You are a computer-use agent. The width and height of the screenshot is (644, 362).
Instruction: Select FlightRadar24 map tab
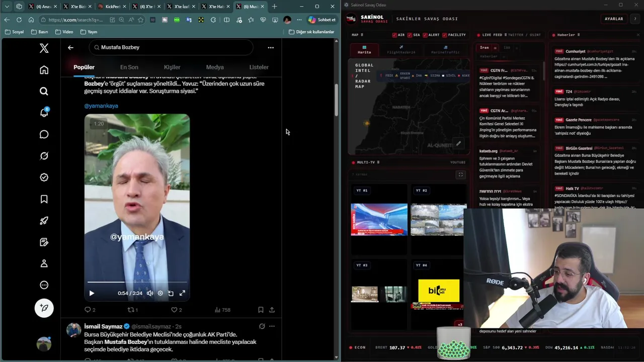pyautogui.click(x=401, y=49)
